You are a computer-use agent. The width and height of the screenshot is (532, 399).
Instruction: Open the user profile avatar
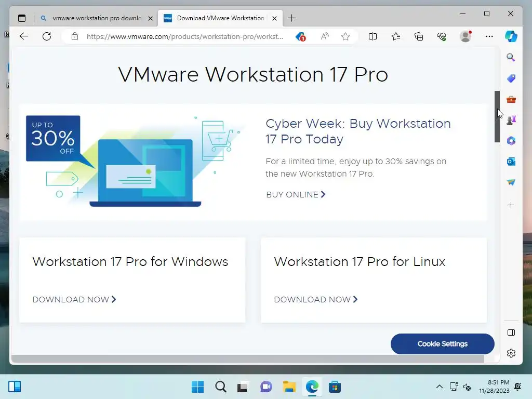click(x=465, y=36)
